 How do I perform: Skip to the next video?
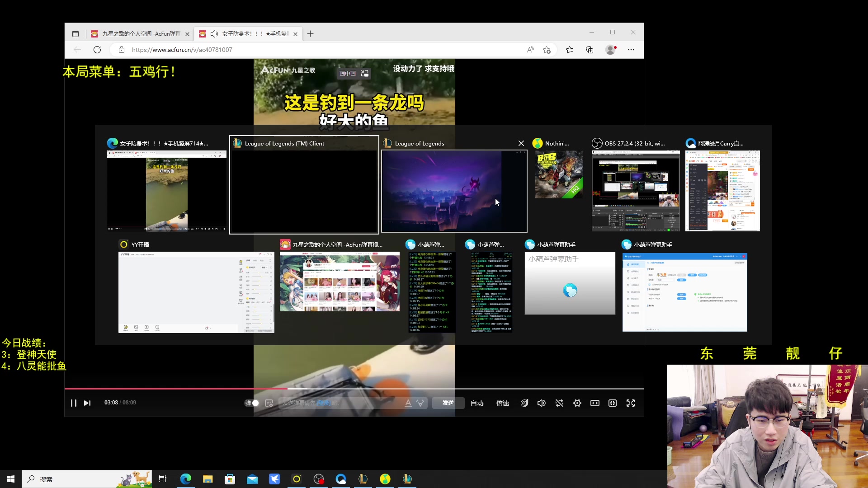[x=87, y=403]
